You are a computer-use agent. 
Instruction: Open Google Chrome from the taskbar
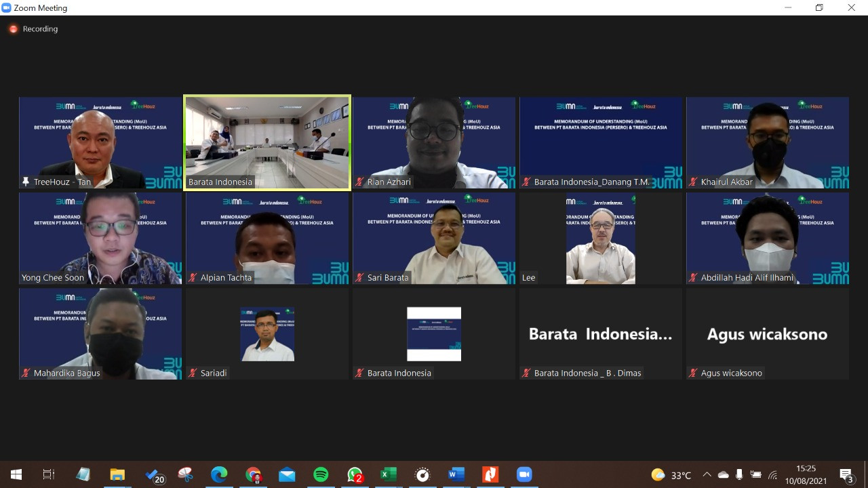[254, 475]
